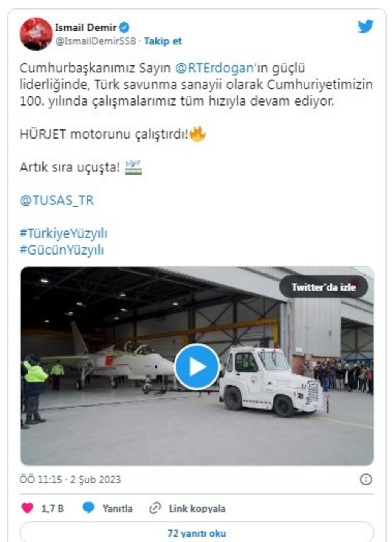Like the tweet with heart icon
Screen dimensions: 392x542
point(27,508)
